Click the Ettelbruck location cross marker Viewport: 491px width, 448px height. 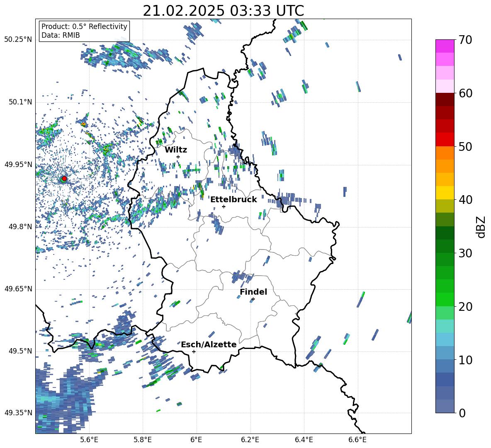(224, 206)
